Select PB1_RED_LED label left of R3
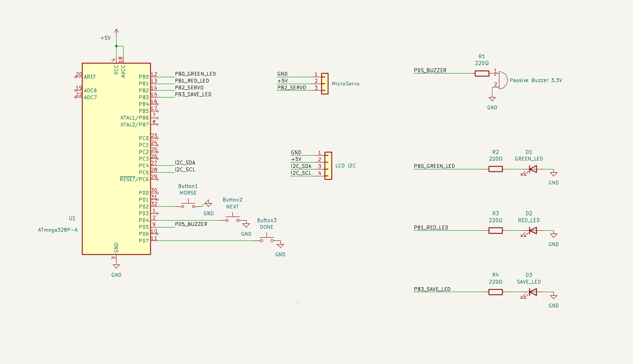The height and width of the screenshot is (364, 633). (431, 227)
